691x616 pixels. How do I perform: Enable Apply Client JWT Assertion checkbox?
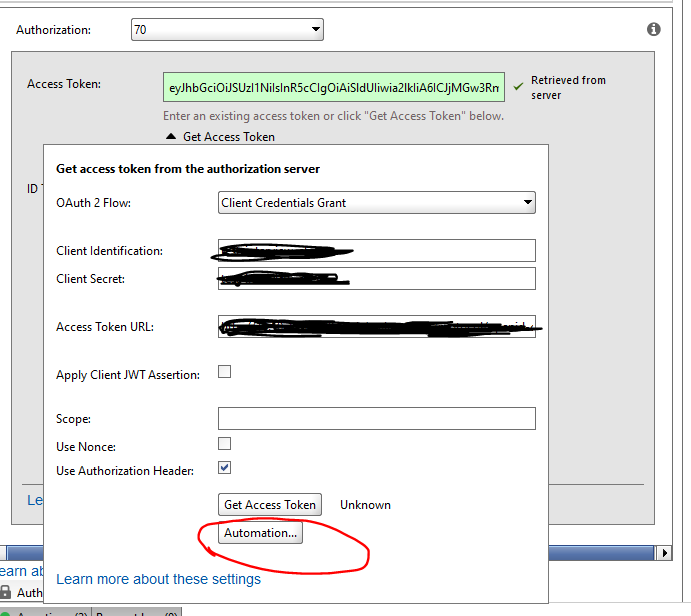[x=225, y=372]
